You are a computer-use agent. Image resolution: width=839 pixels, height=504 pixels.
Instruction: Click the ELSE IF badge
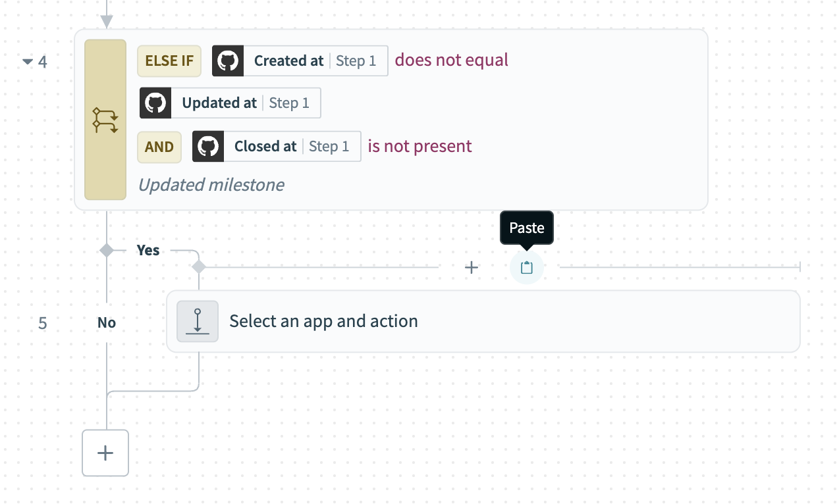(x=169, y=61)
